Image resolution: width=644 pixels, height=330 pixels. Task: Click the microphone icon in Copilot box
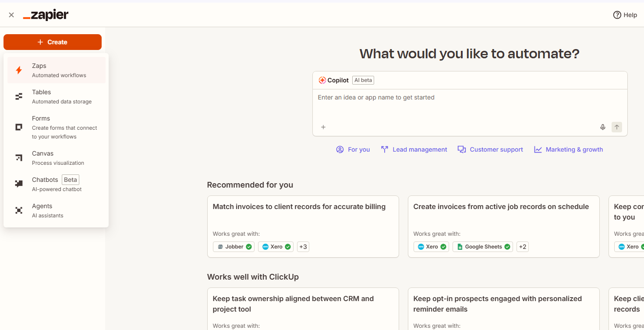(603, 127)
